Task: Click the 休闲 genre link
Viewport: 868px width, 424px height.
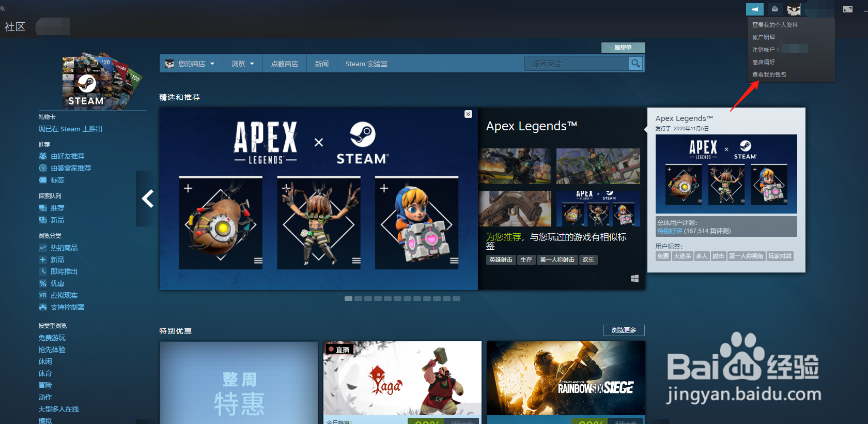Action: (x=45, y=361)
